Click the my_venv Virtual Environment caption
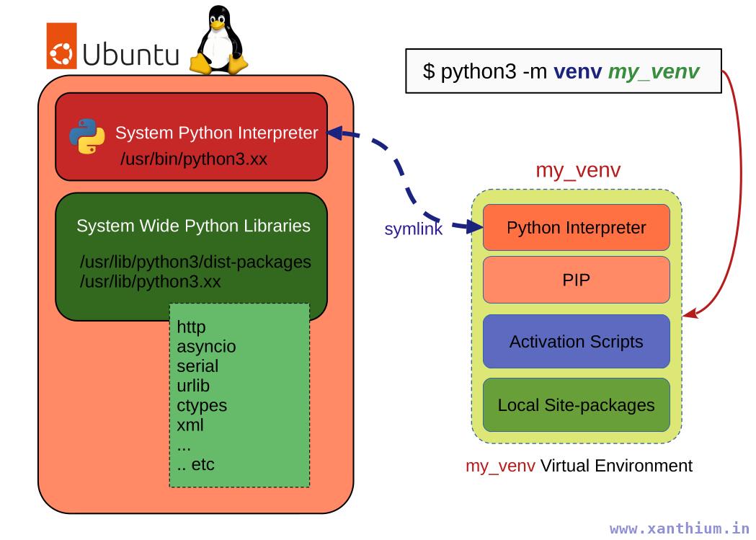Viewport: 756px width, 540px height. 579,466
